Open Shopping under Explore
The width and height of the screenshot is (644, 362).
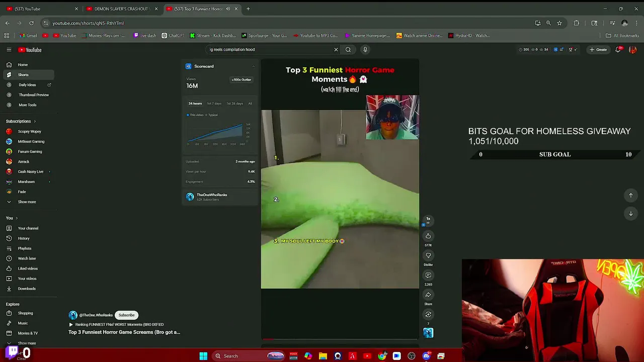click(x=28, y=313)
